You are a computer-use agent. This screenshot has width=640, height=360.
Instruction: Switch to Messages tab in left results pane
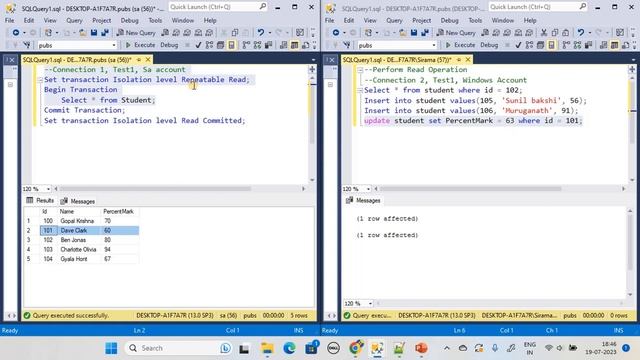78,201
